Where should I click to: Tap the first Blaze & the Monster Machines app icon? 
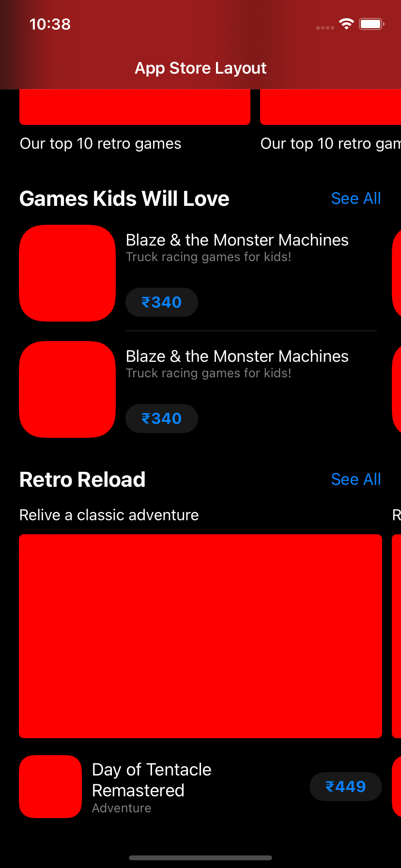67,273
